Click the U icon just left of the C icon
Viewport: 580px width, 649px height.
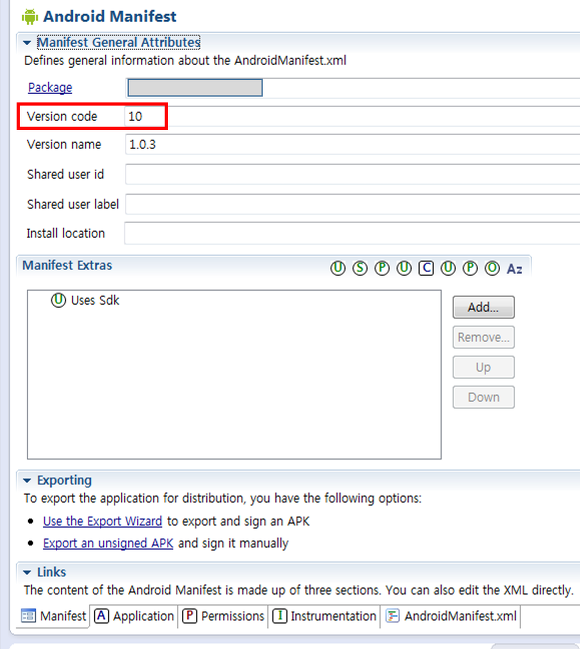pyautogui.click(x=404, y=268)
